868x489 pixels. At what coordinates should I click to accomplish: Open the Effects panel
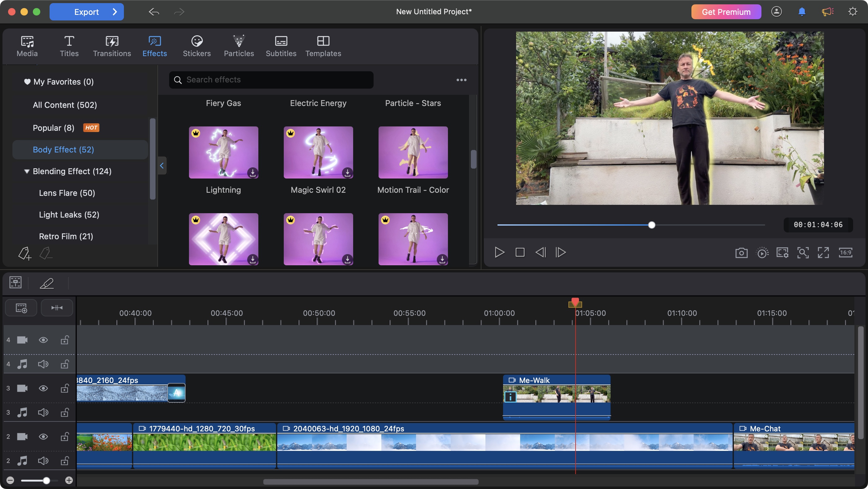point(155,46)
